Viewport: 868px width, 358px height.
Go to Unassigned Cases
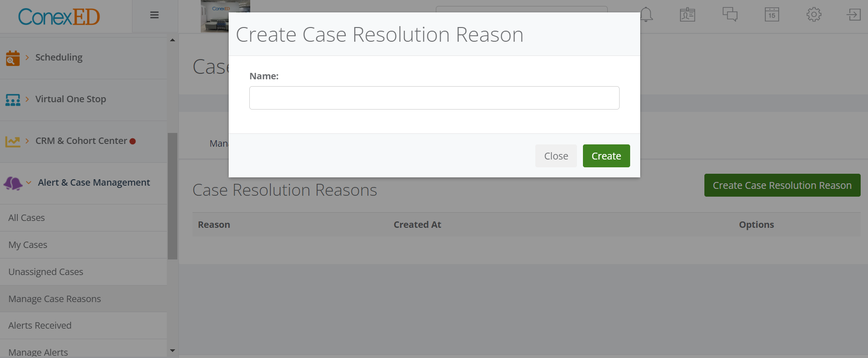pyautogui.click(x=46, y=272)
